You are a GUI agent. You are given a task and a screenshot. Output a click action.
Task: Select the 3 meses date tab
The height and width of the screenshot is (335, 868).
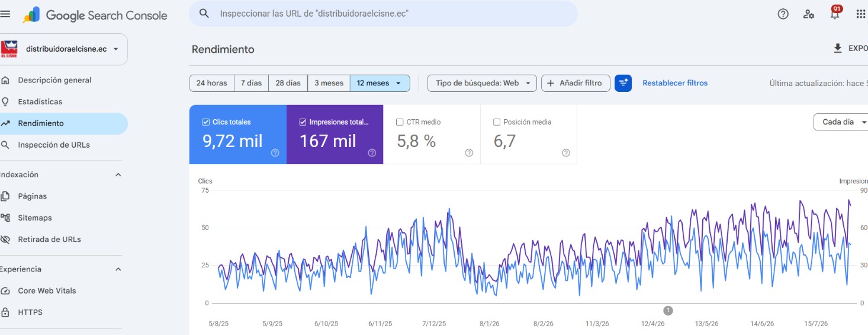pyautogui.click(x=329, y=83)
